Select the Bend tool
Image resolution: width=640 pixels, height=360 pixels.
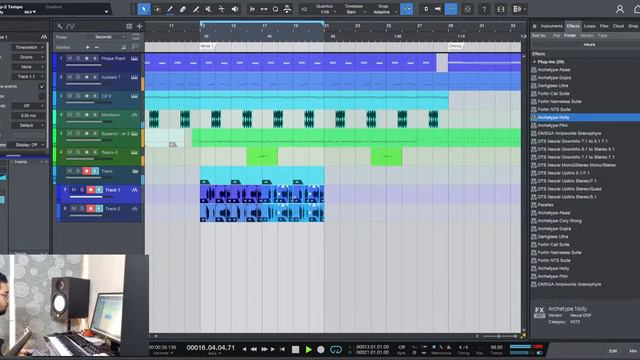click(x=222, y=9)
